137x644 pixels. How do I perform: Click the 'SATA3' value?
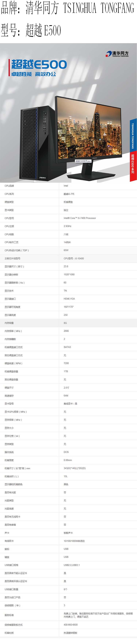coord(67,347)
